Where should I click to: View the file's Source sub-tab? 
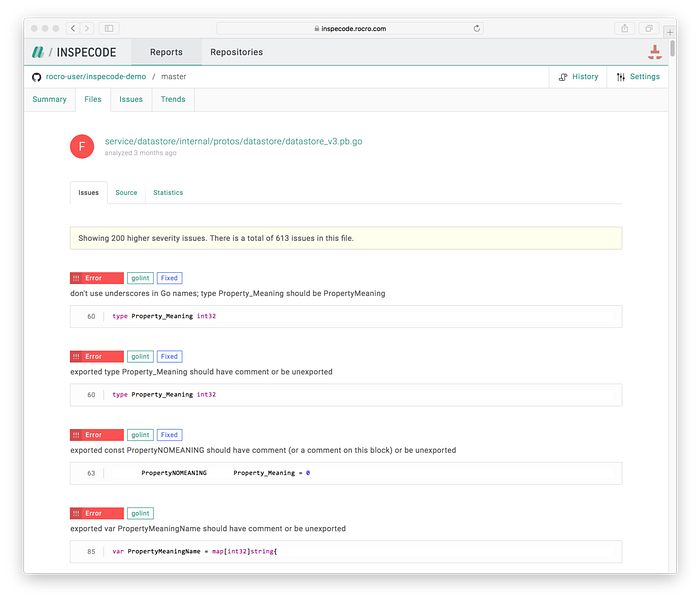(x=126, y=193)
